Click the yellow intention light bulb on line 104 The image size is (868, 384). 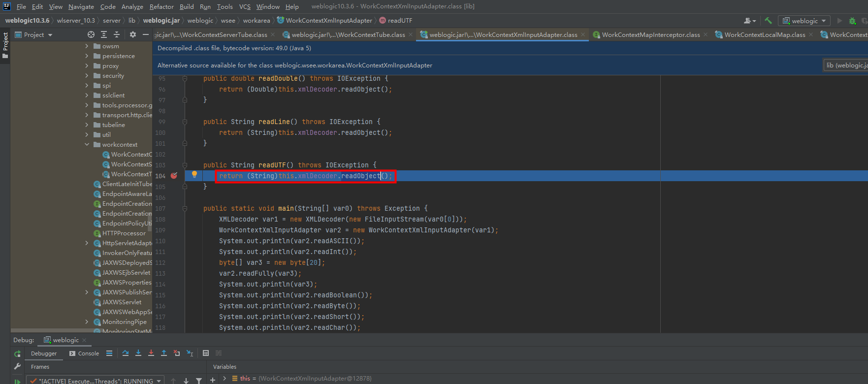coord(194,174)
